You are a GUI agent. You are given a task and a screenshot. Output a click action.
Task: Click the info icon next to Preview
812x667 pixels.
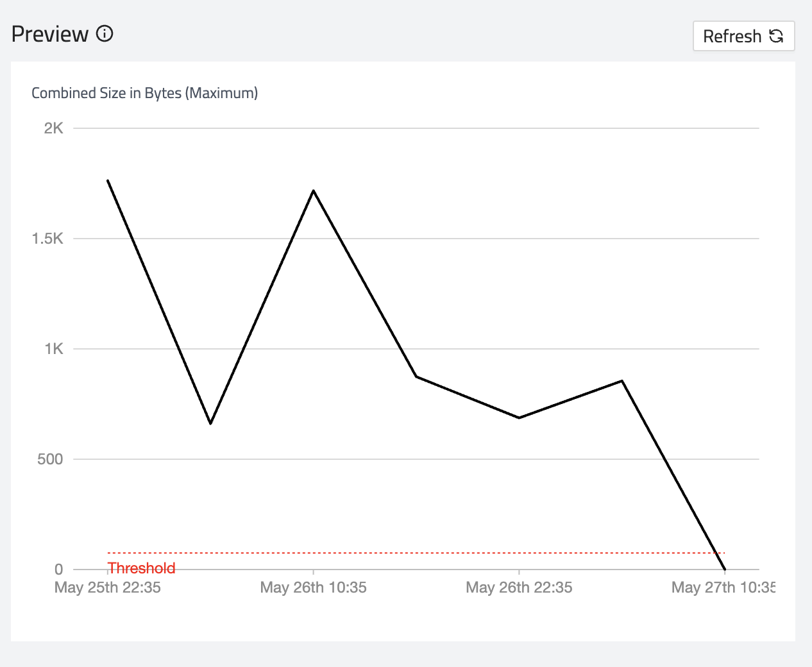click(x=105, y=34)
